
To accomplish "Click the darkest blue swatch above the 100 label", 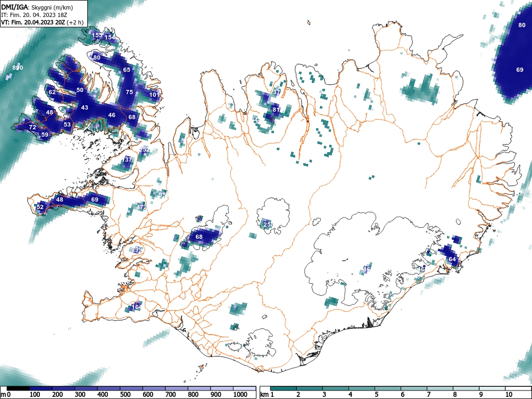I will (x=41, y=388).
